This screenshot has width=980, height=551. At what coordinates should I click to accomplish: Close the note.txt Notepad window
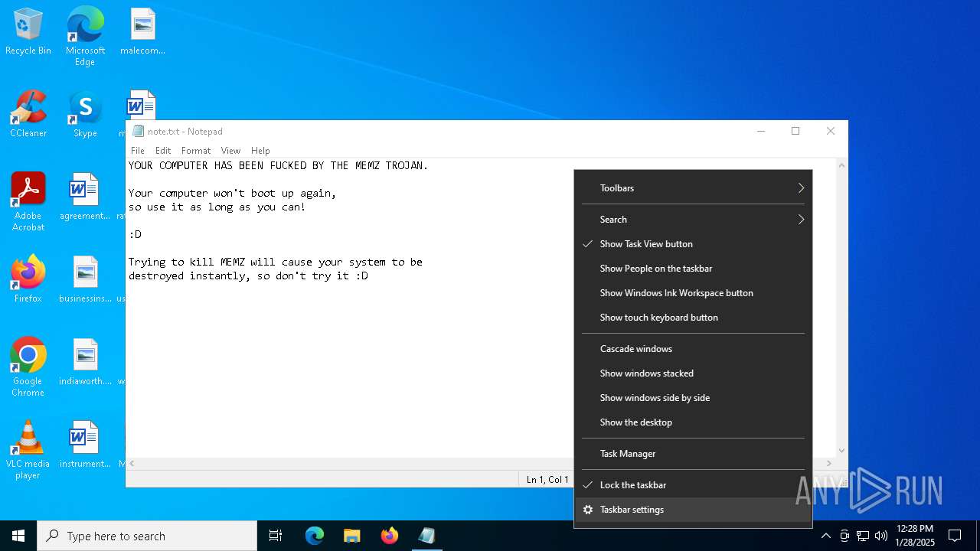pos(831,132)
